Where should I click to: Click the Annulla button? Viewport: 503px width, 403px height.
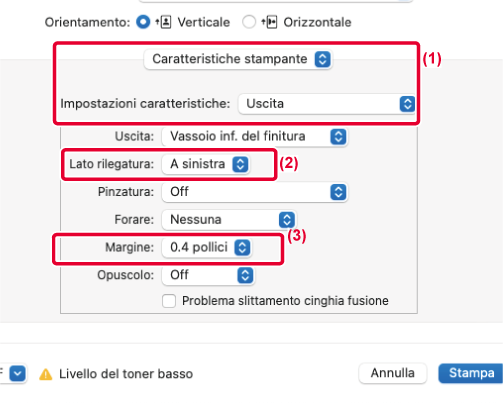click(x=393, y=373)
